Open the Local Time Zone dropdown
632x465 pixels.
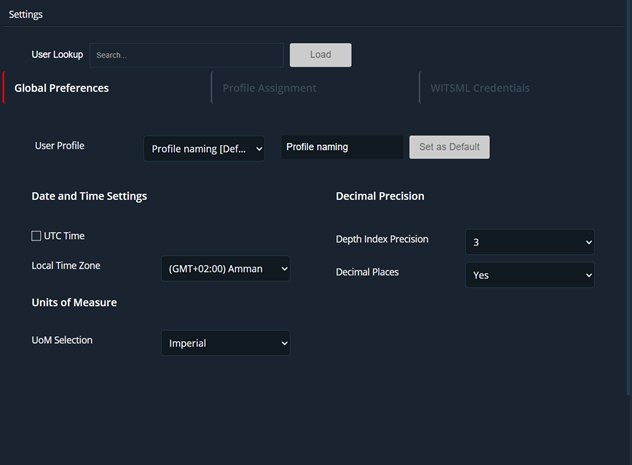tap(225, 268)
